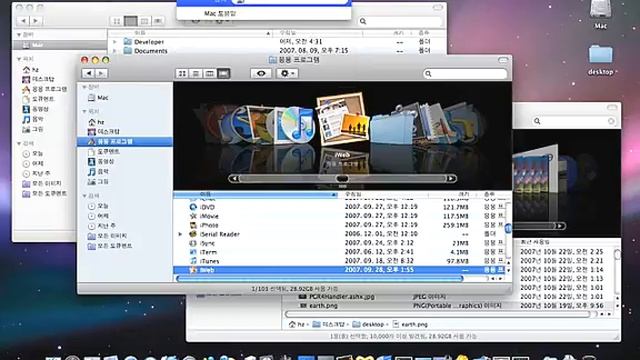Screen dimensions: 640x360
Task: Collapse the 검색 section in front sidebar
Action: coord(84,196)
